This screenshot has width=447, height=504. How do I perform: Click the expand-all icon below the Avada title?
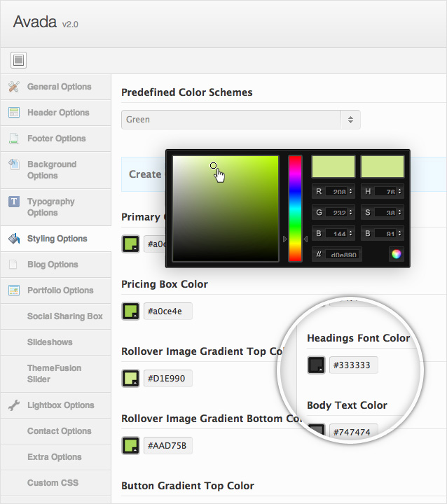(x=18, y=60)
